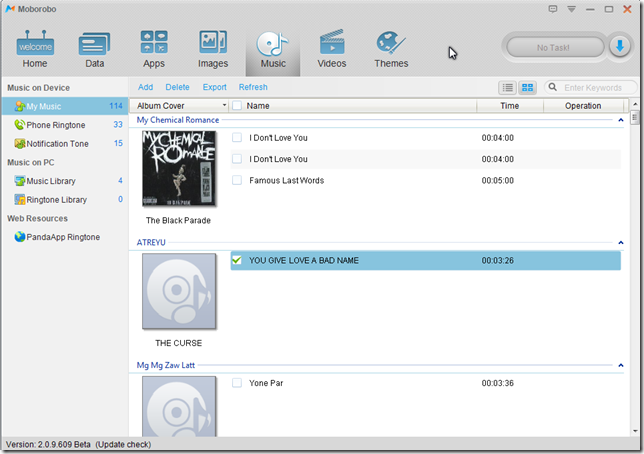
Task: Select Phone Ringtone in the sidebar
Action: 64,125
